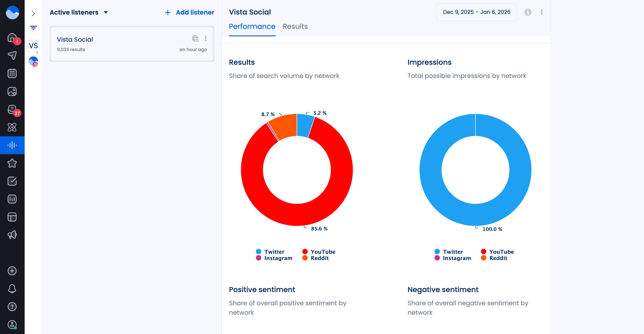Open the Inbox icon showing 27 messages

[x=12, y=109]
